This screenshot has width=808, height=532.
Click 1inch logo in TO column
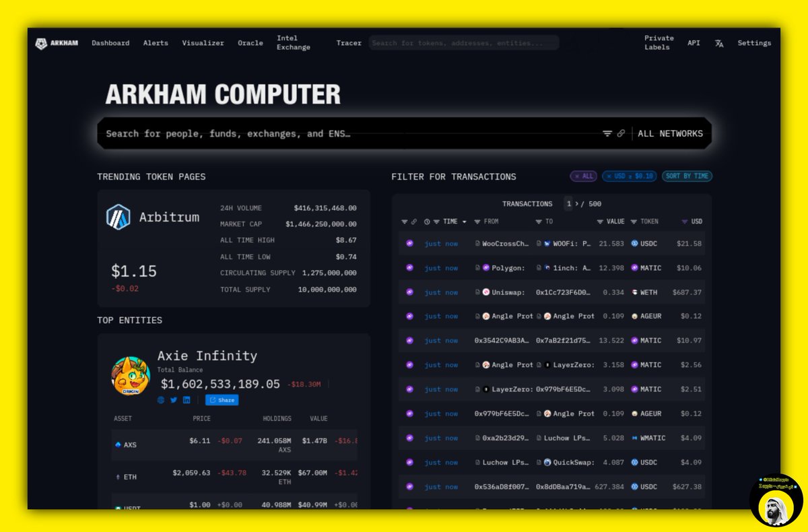547,268
